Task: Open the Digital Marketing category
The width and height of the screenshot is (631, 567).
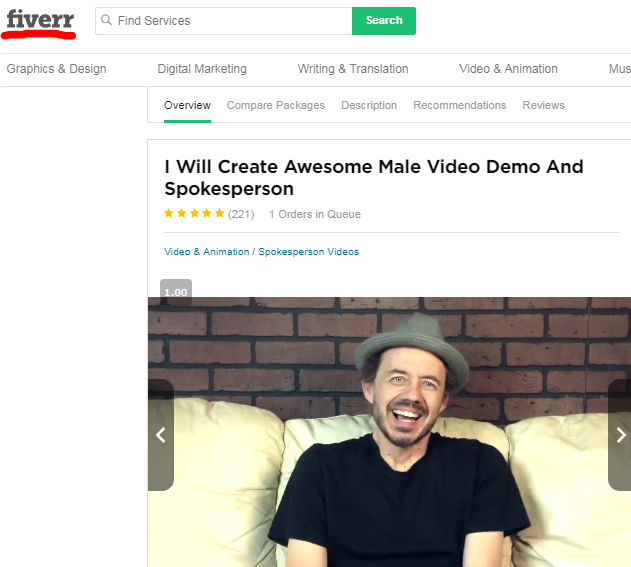Action: point(202,69)
